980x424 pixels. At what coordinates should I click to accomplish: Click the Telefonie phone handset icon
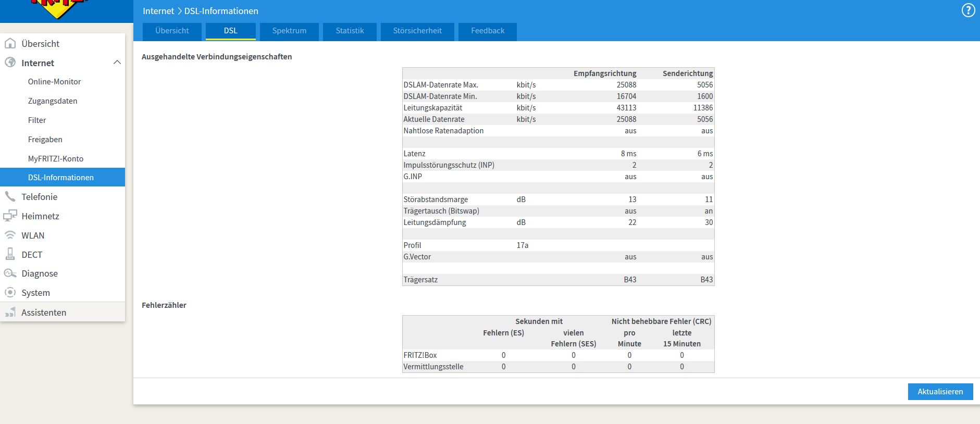(x=10, y=196)
